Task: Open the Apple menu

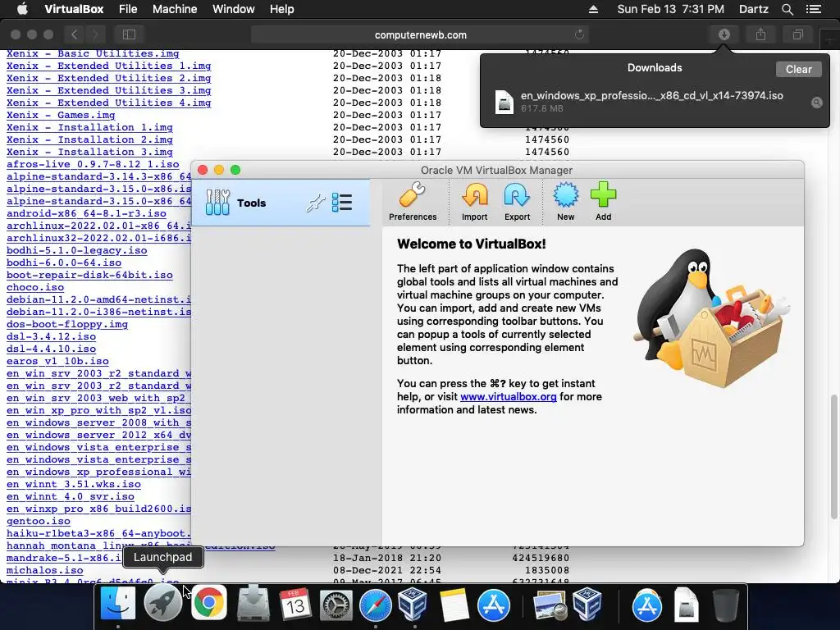Action: pos(22,9)
